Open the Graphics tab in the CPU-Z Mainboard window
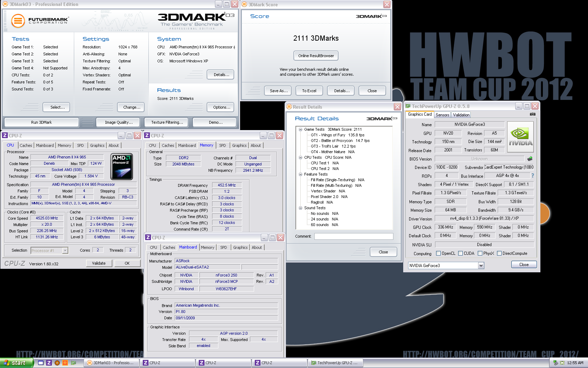Screen dimensions: 588x368 240,247
